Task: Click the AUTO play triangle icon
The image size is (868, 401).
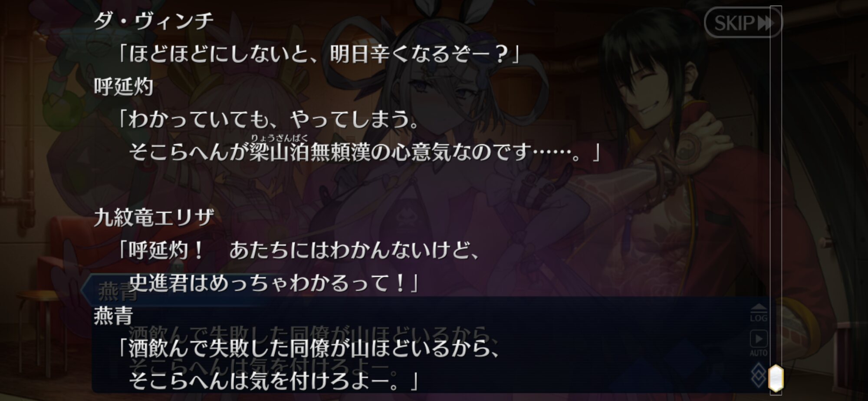Action: [x=759, y=338]
